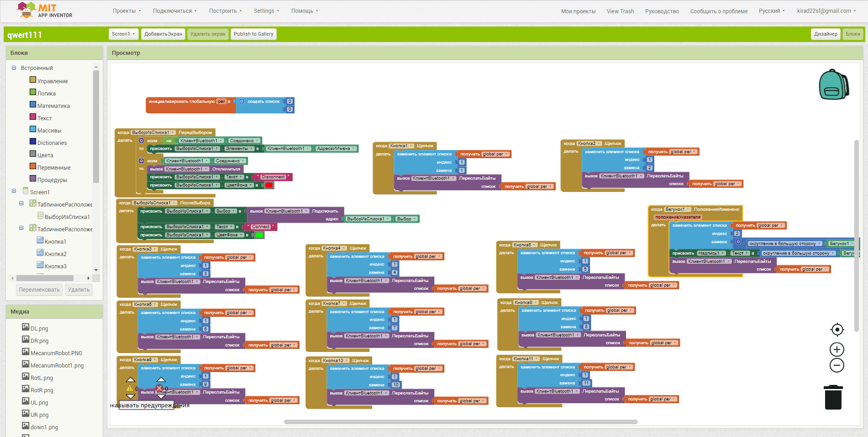Click Сообщить о проблеме link
Image resolution: width=868 pixels, height=437 pixels.
click(x=719, y=11)
